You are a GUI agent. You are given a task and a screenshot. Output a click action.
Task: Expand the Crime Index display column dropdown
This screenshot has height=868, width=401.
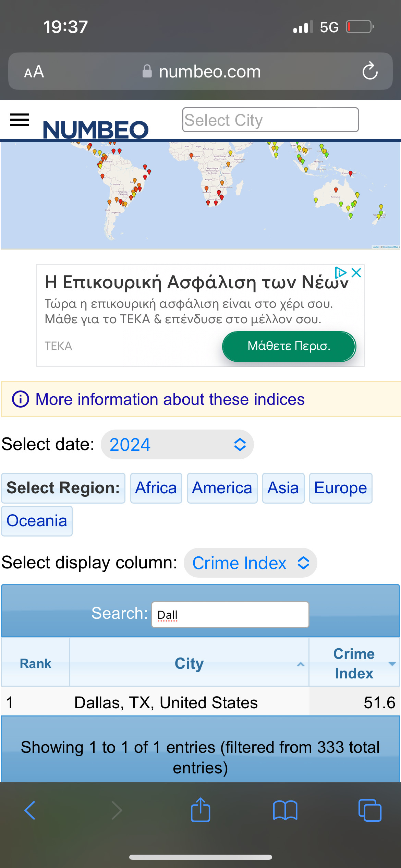(251, 563)
